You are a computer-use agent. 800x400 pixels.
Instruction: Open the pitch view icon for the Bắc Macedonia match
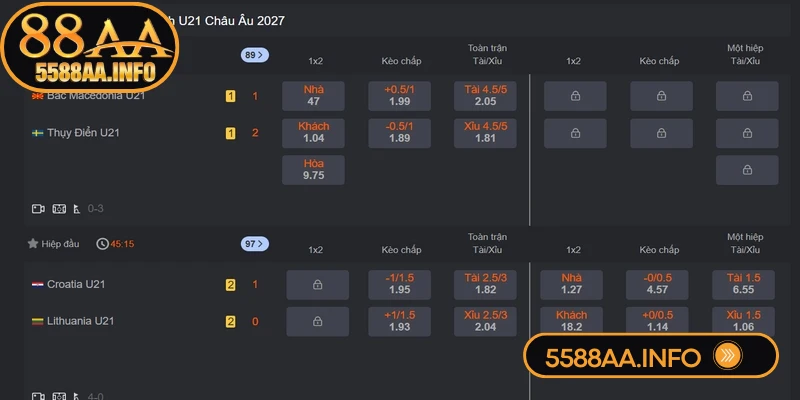pos(58,208)
